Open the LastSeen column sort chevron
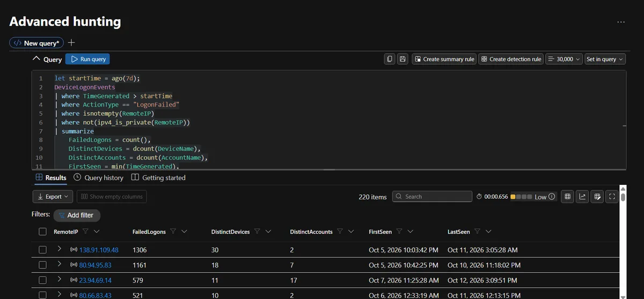The height and width of the screenshot is (299, 644). 488,231
